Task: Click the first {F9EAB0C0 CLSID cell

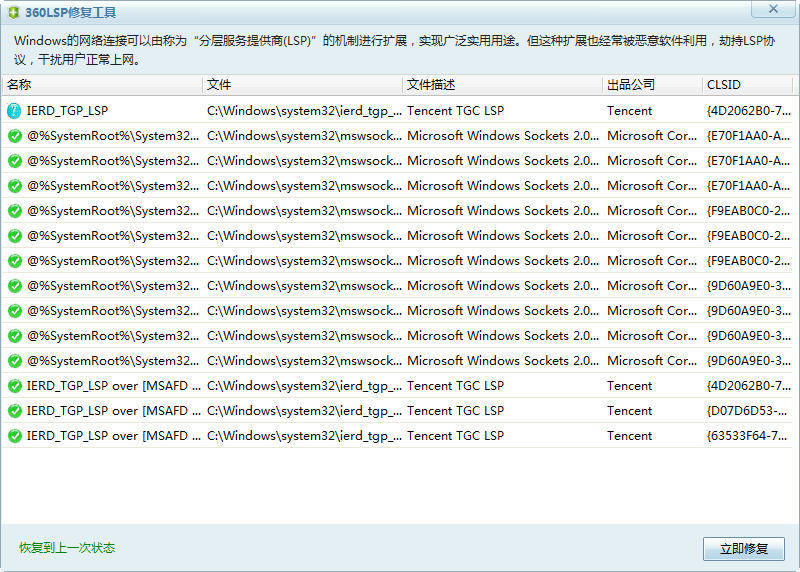Action: coord(748,211)
